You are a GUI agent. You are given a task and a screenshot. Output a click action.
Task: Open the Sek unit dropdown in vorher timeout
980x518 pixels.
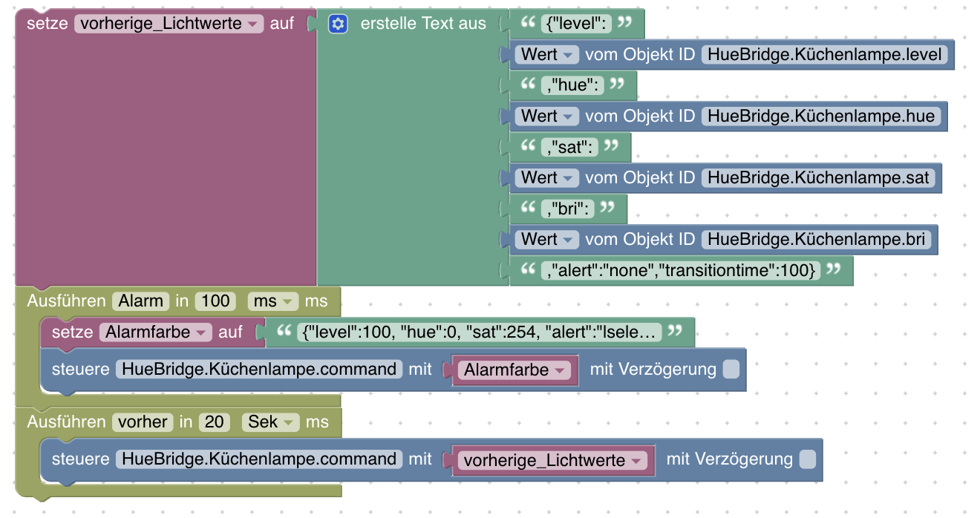[x=271, y=422]
